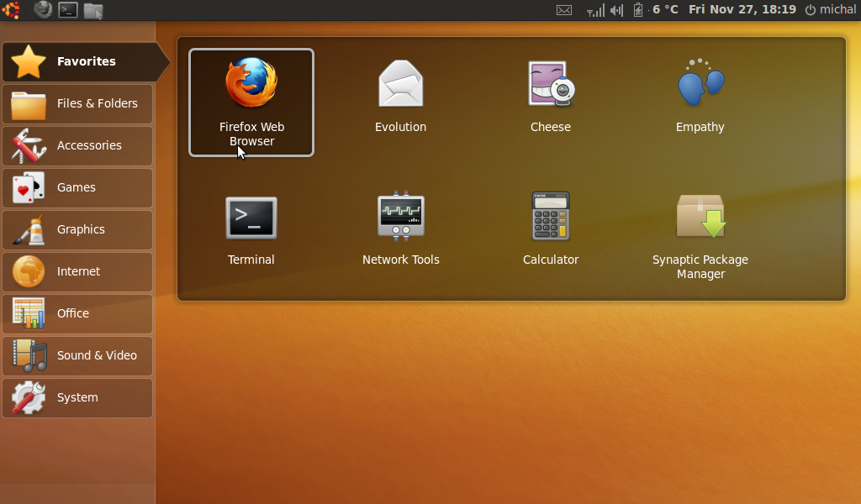Start the Cheese webcam app
Viewport: 861px width, 504px height.
click(x=551, y=96)
